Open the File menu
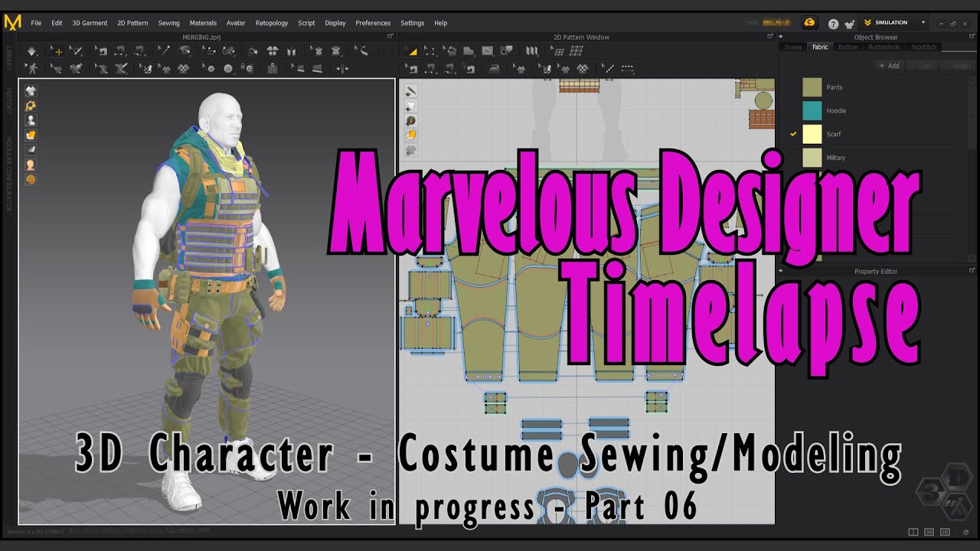 [36, 23]
